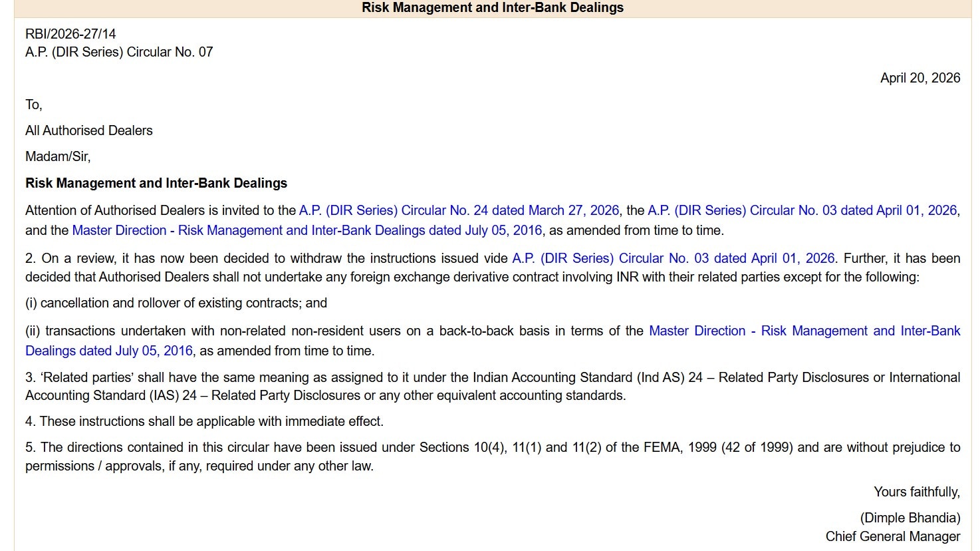Click the 'Yours faithfully,' closing
This screenshot has width=980, height=551.
pos(916,492)
